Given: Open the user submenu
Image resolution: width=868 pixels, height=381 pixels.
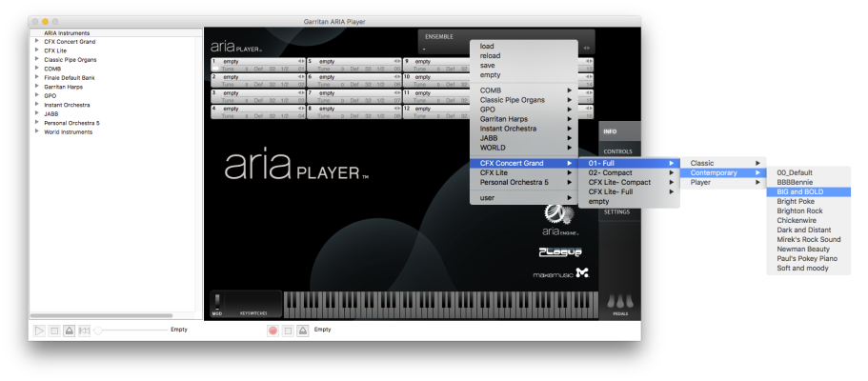Looking at the screenshot, I should (x=524, y=198).
